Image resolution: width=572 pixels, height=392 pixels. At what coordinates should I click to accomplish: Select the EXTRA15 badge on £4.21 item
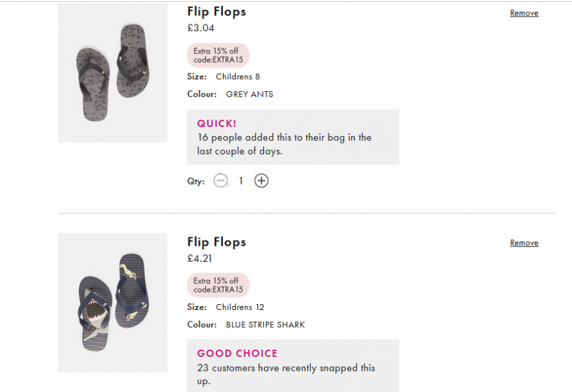[x=218, y=285]
